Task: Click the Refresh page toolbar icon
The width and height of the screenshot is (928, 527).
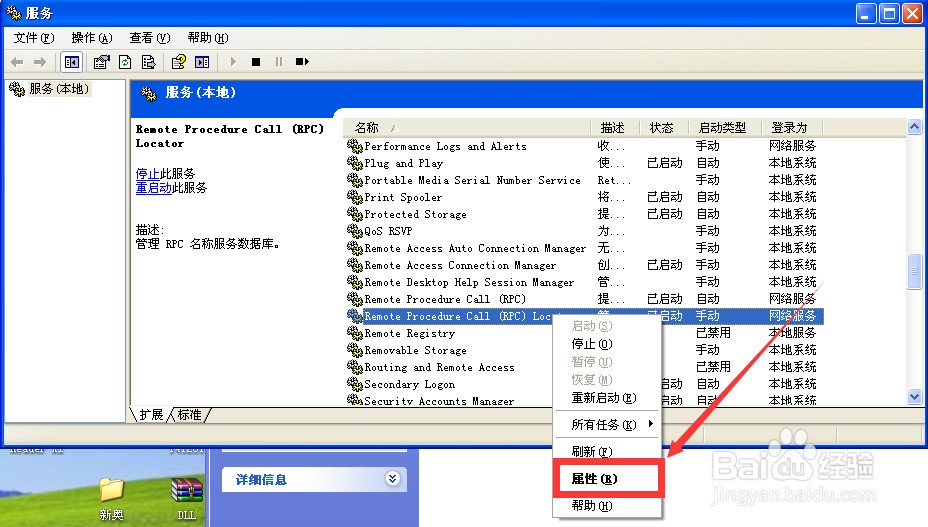Action: click(125, 62)
